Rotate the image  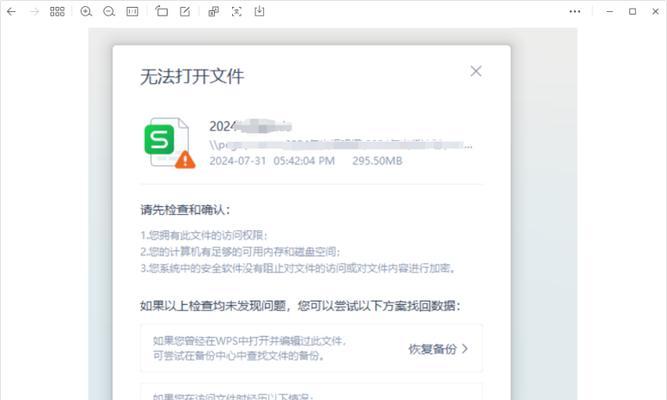click(162, 11)
